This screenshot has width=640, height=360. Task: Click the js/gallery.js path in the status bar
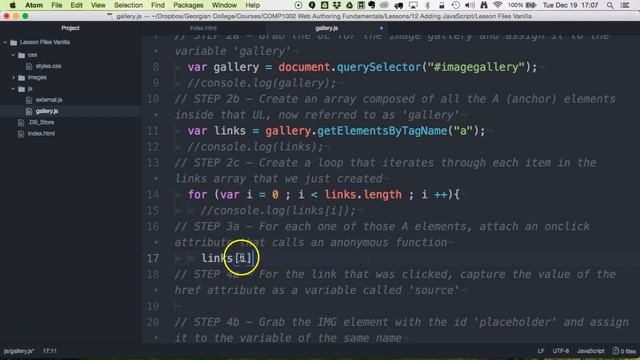tap(19, 351)
